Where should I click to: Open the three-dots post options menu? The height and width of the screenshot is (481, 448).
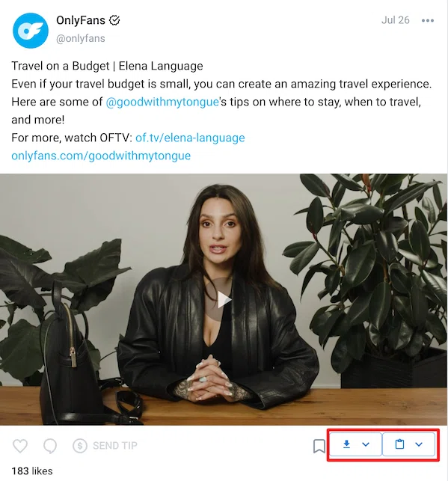coord(428,20)
